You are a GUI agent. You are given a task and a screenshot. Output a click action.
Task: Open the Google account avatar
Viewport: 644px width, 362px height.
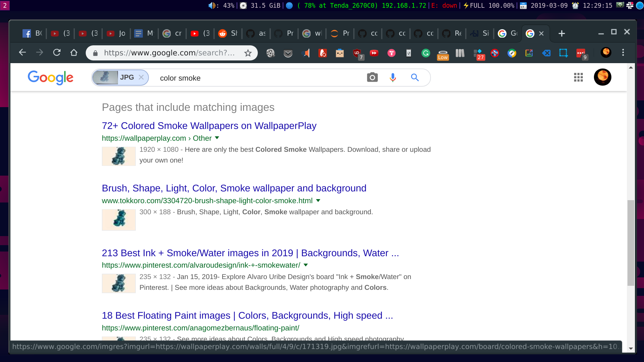(603, 77)
